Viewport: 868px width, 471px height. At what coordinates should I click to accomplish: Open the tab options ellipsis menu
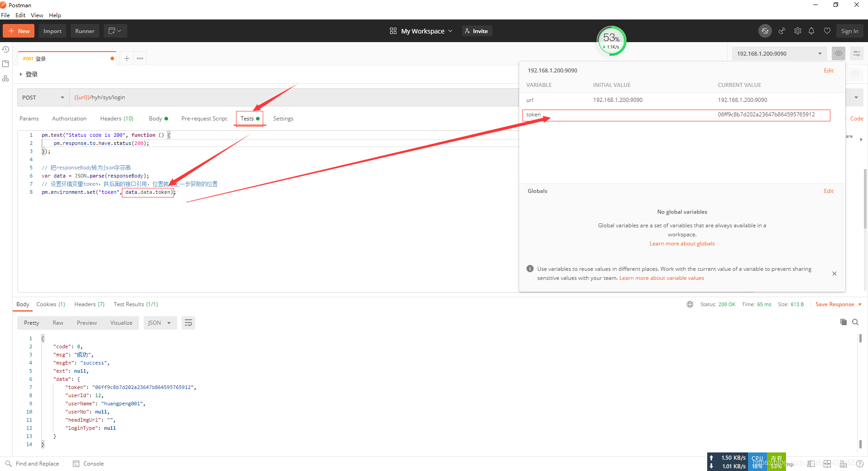pyautogui.click(x=140, y=58)
